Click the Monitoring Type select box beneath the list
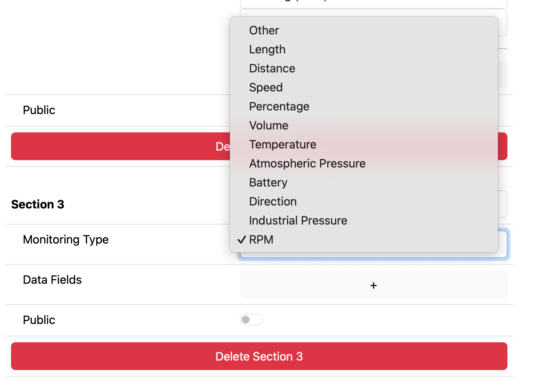 [x=373, y=255]
